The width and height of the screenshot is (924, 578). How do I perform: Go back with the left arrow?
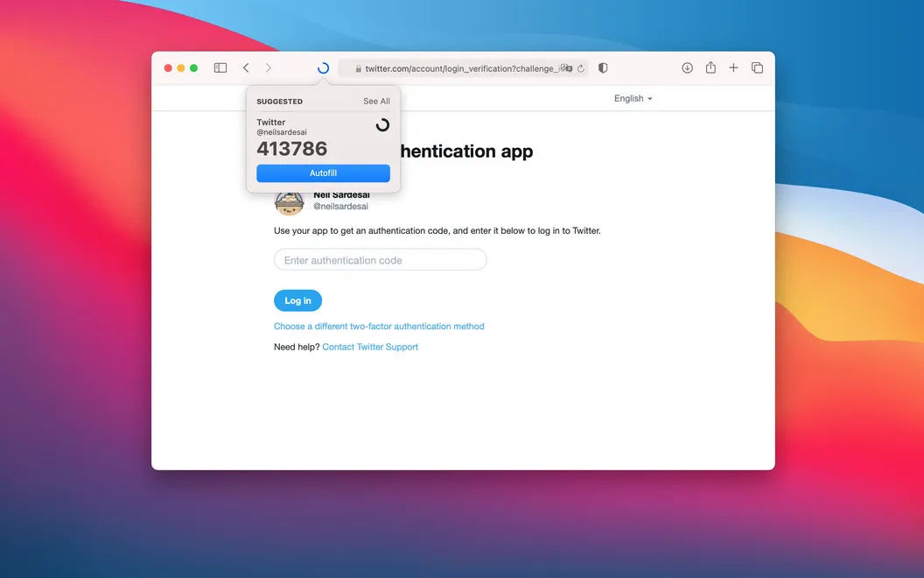click(247, 67)
